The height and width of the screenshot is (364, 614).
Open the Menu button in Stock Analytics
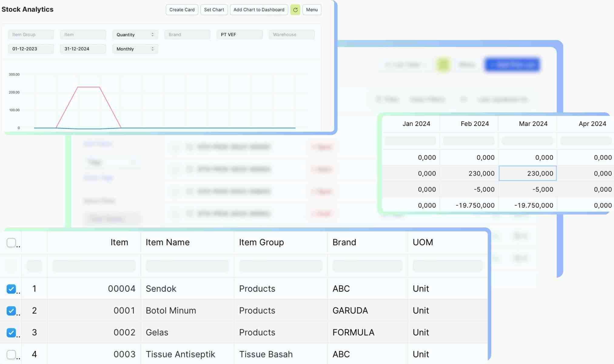[x=312, y=10]
